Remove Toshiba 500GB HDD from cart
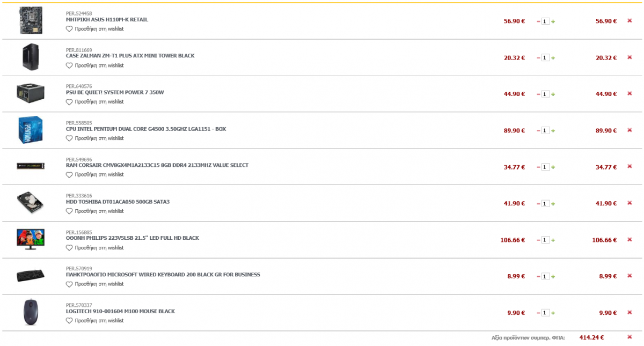Image resolution: width=644 pixels, height=346 pixels. [630, 203]
